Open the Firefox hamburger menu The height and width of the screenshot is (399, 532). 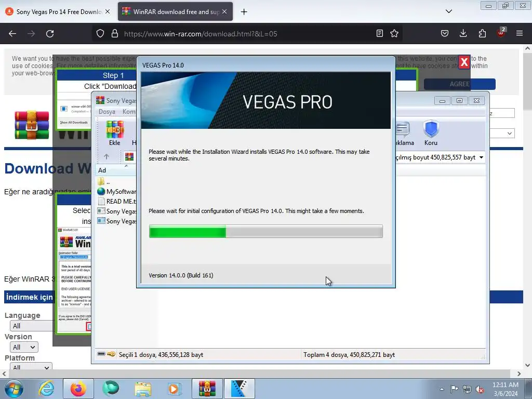520,33
